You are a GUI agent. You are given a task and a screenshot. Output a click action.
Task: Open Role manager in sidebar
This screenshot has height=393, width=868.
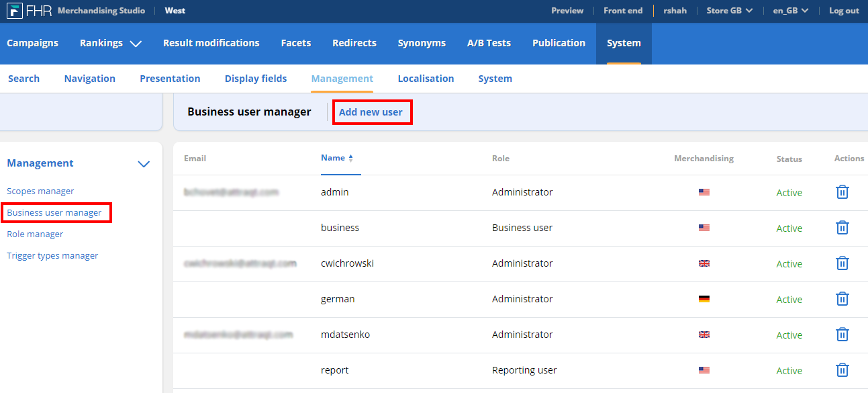point(35,234)
